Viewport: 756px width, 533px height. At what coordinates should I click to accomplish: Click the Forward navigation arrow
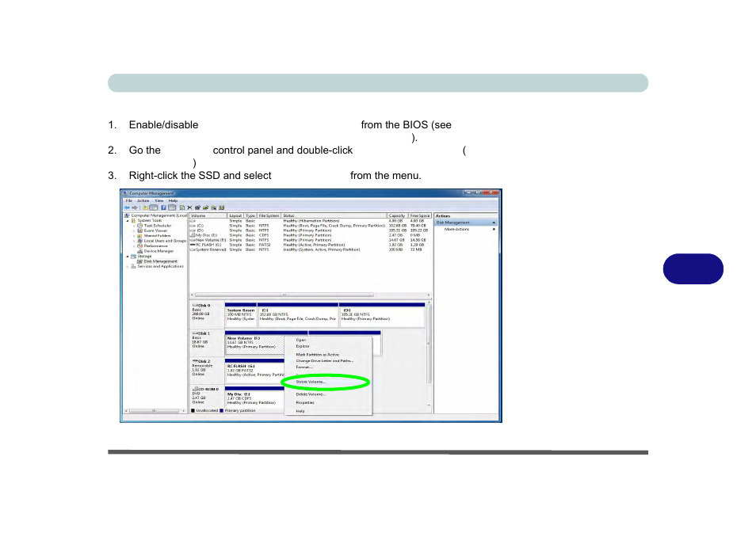coord(133,207)
